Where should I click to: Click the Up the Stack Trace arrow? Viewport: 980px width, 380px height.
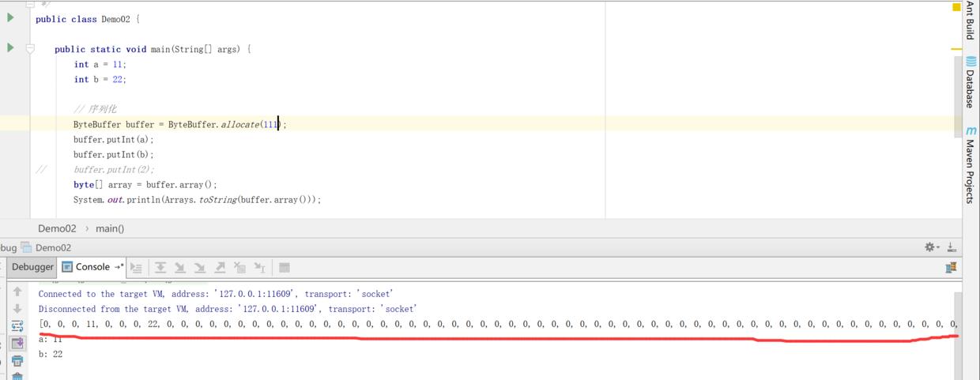tap(17, 292)
